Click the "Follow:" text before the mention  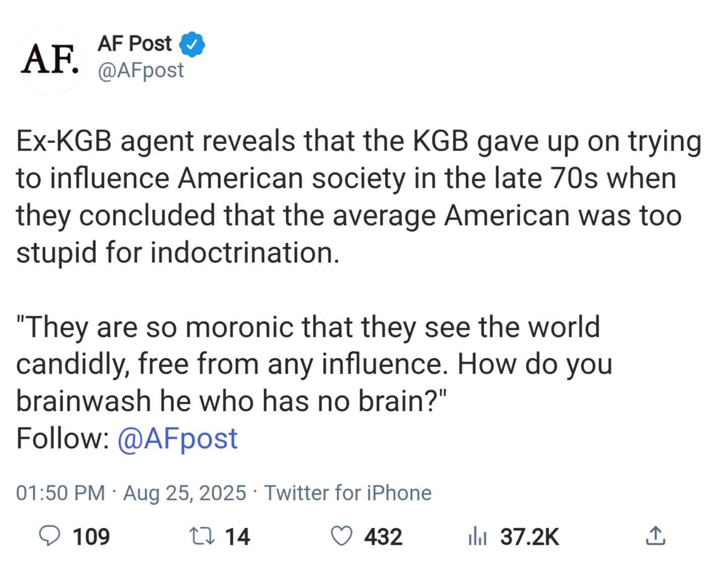62,438
